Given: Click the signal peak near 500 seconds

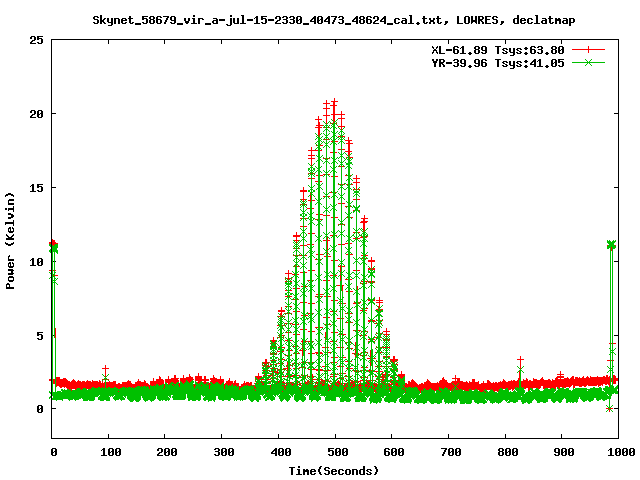Looking at the screenshot, I should 334,102.
